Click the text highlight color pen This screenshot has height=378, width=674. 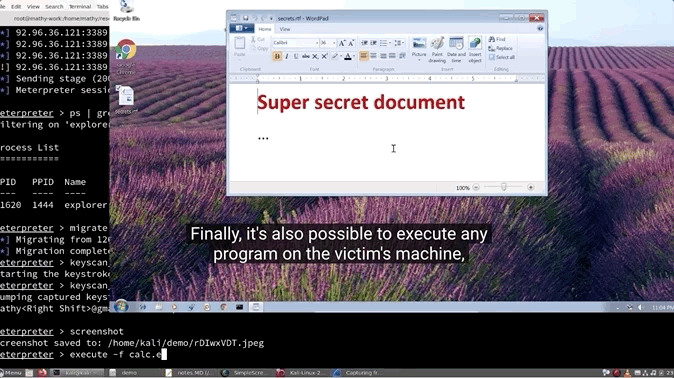pos(335,56)
